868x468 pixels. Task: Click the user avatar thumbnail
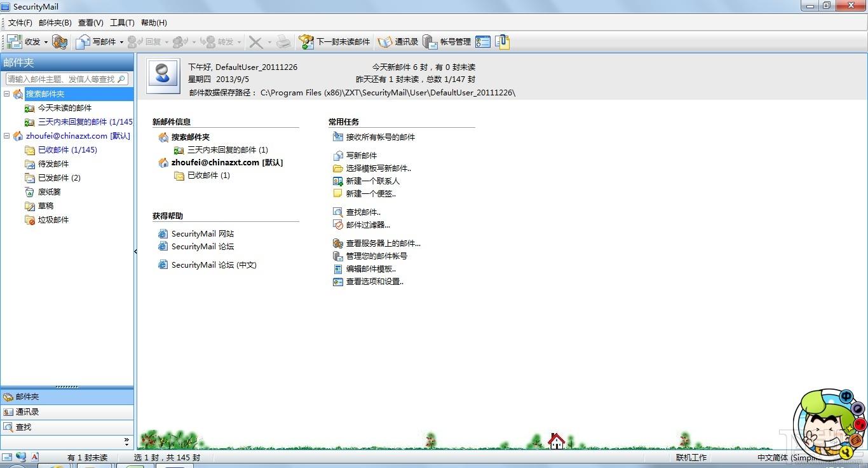pos(163,76)
